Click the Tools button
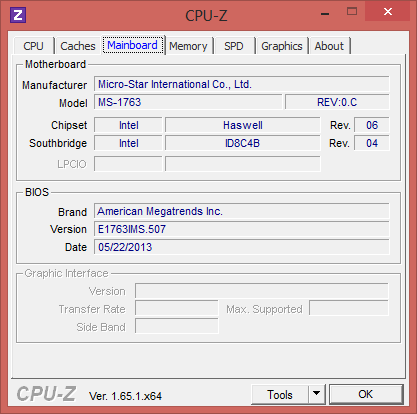The height and width of the screenshot is (414, 417). pyautogui.click(x=280, y=395)
